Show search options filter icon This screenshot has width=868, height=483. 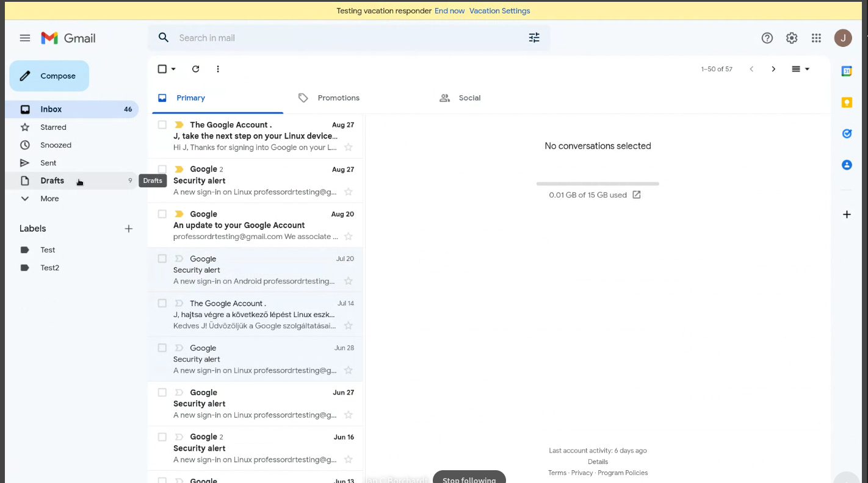point(534,38)
